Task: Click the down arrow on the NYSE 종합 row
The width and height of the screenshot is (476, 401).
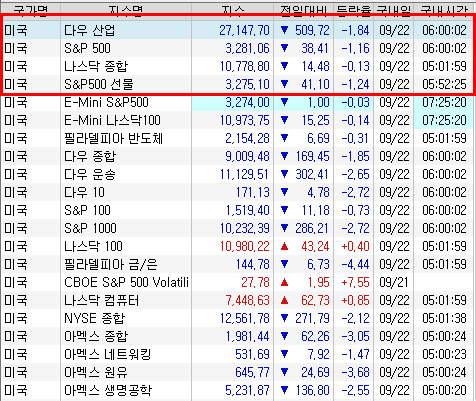Action: click(x=284, y=318)
